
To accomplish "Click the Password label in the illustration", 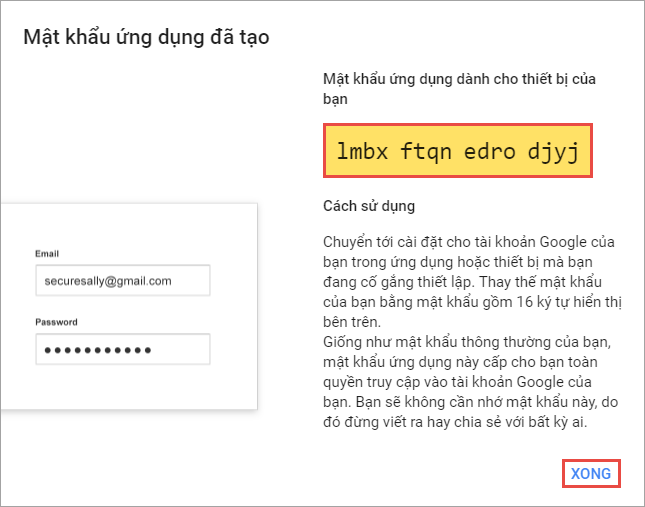I will (56, 322).
